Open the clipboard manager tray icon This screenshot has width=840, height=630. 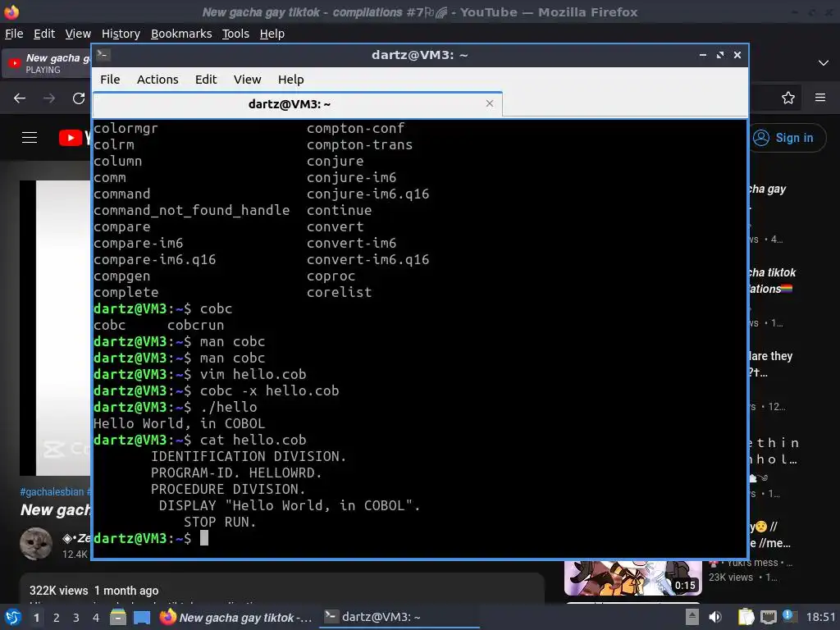pyautogui.click(x=746, y=617)
